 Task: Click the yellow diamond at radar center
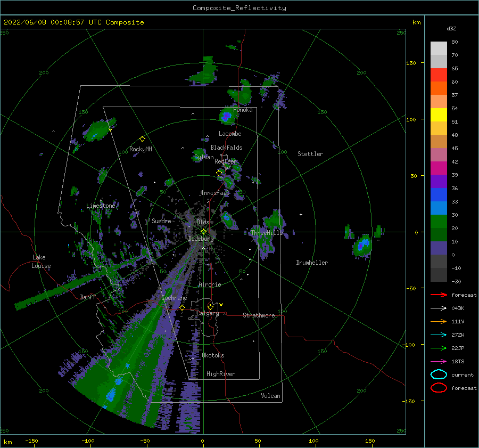[203, 232]
